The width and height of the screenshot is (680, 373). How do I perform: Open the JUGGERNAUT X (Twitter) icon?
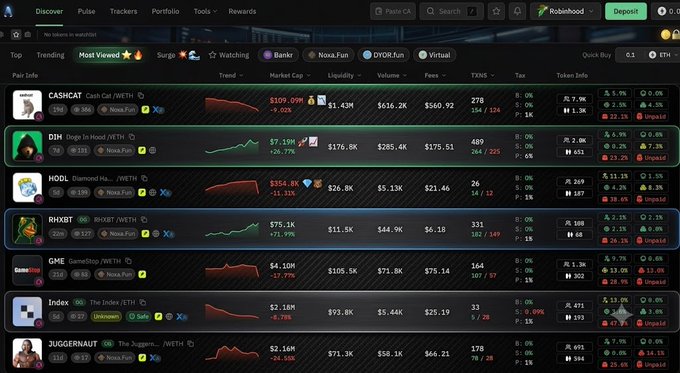(x=154, y=358)
